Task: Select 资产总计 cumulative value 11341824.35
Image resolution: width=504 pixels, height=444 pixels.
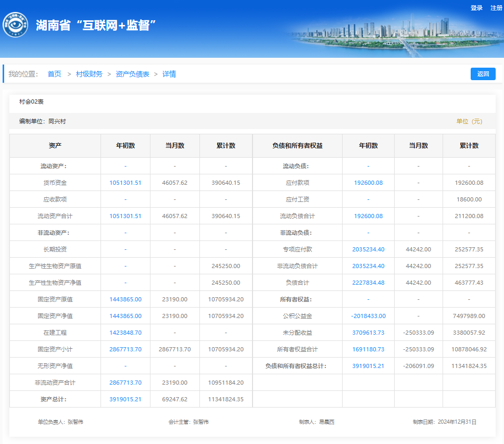Action: click(225, 399)
